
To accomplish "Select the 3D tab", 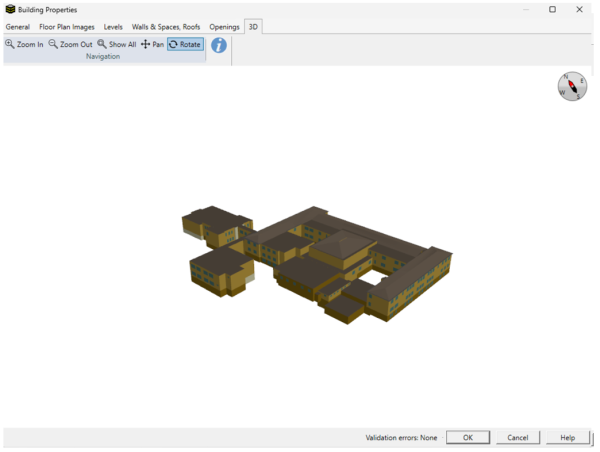I will click(x=253, y=27).
